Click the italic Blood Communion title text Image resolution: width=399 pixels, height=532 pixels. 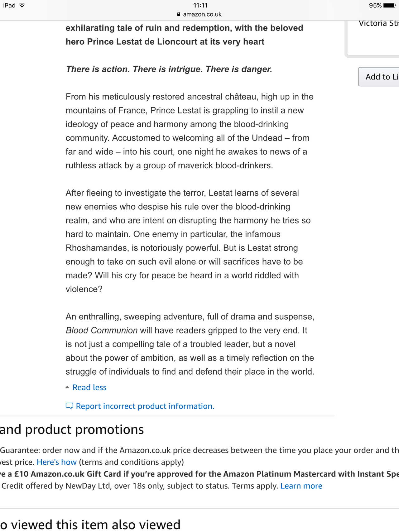click(102, 330)
